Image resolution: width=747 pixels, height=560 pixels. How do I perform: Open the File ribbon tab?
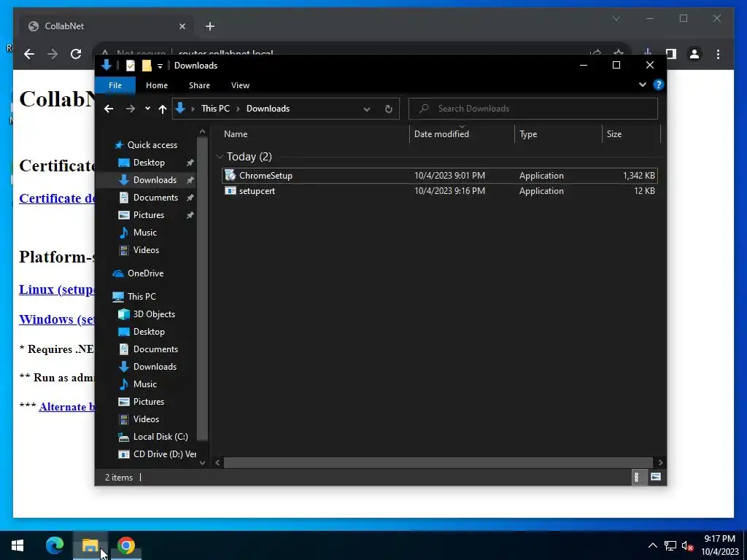click(x=115, y=85)
